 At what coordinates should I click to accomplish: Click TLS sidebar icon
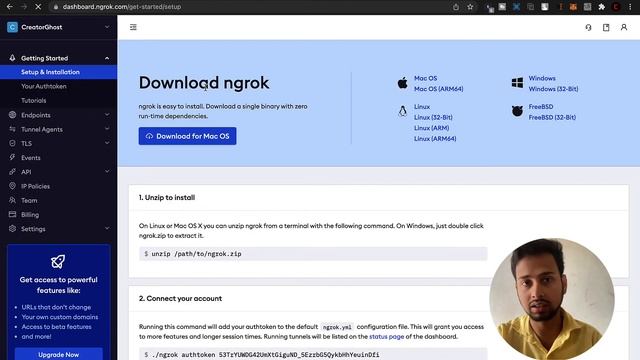click(x=12, y=143)
